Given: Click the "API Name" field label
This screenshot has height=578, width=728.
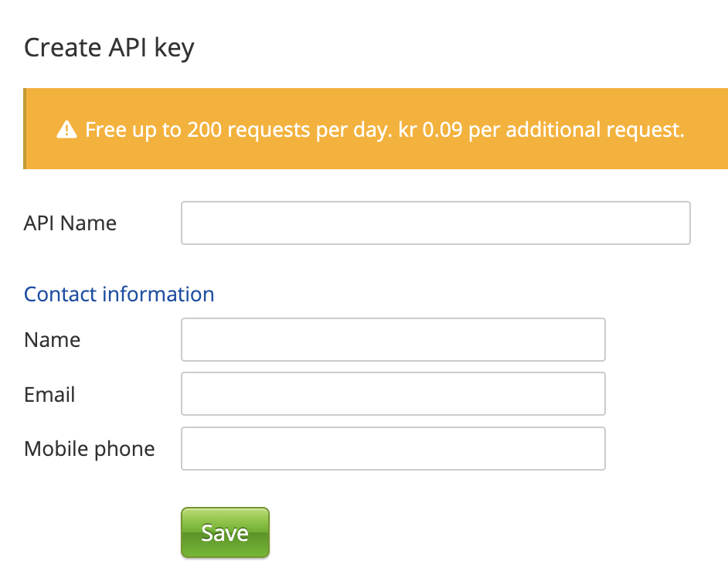Looking at the screenshot, I should (70, 223).
